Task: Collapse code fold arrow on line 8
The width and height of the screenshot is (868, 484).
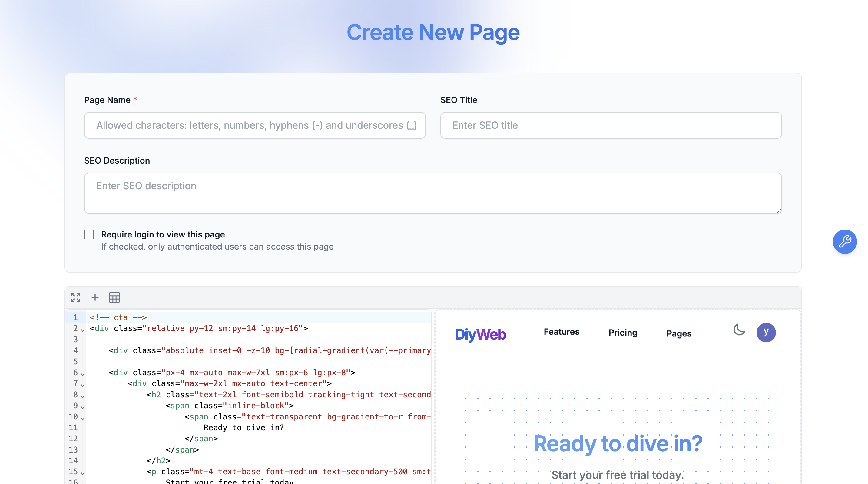Action: [x=83, y=396]
